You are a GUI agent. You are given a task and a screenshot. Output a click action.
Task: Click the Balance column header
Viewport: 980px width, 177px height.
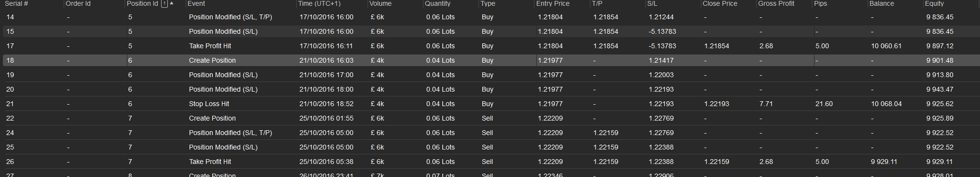click(x=882, y=3)
